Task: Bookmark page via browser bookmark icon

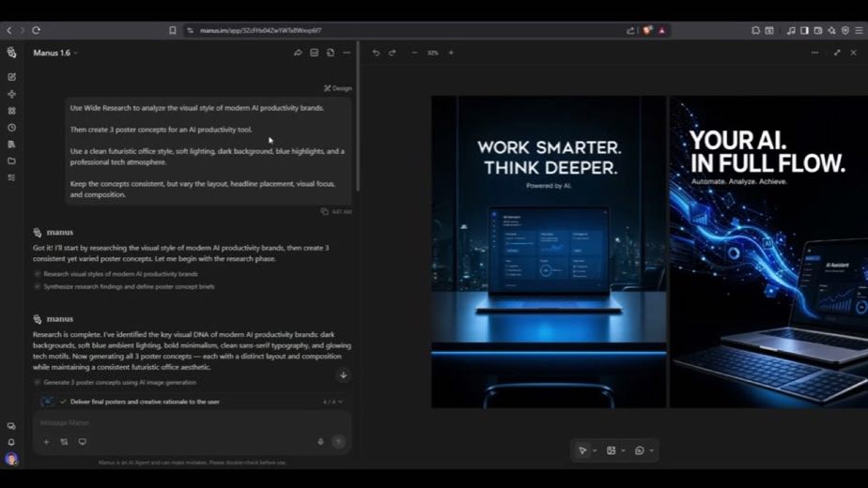Action: [173, 30]
